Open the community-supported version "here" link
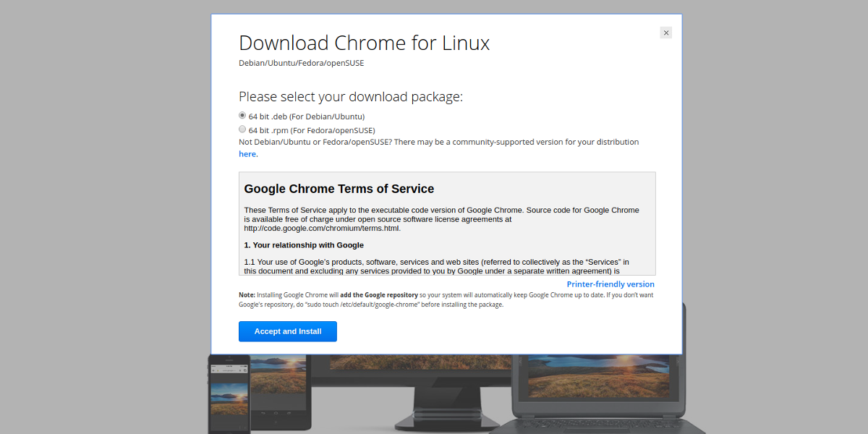The height and width of the screenshot is (434, 868). point(247,154)
